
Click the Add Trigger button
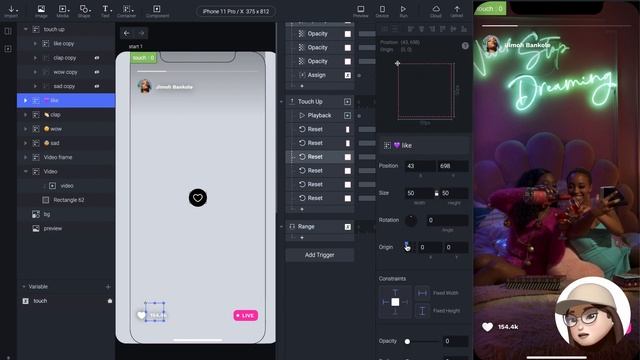coord(320,255)
